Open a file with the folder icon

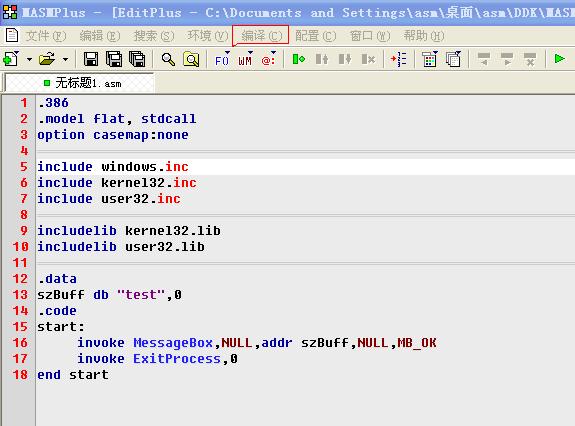[x=47, y=59]
